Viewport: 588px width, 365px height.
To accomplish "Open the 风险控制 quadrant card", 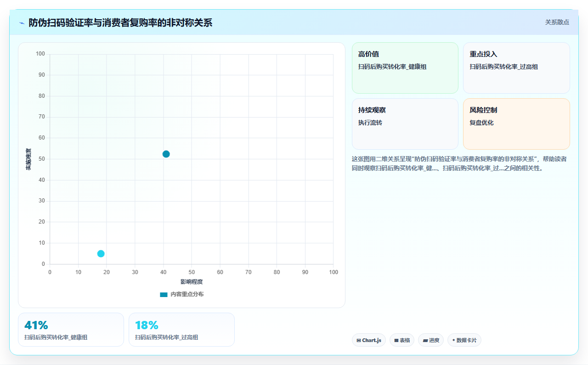I will [516, 124].
